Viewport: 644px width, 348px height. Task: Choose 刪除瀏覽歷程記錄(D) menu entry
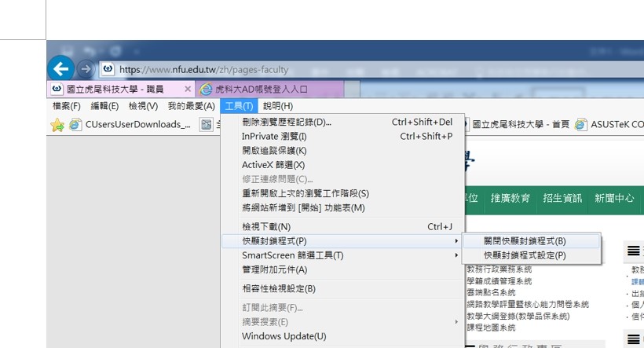[x=343, y=122]
